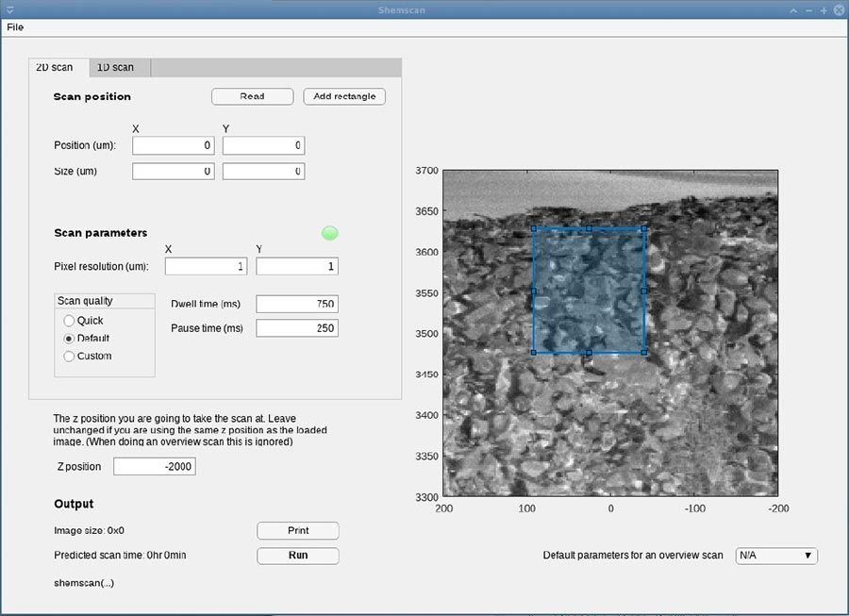Image resolution: width=849 pixels, height=616 pixels.
Task: Open the overview scan default parameters dropdown
Action: point(775,556)
